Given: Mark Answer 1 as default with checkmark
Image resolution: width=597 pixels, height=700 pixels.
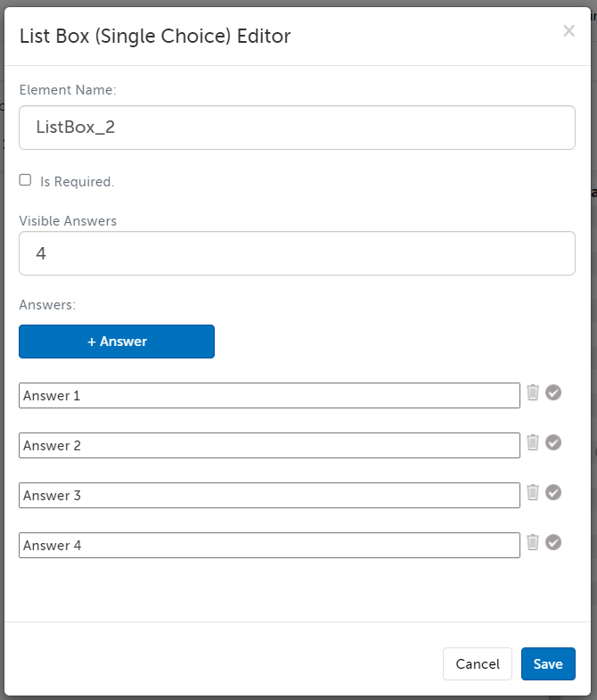Looking at the screenshot, I should click(x=553, y=392).
